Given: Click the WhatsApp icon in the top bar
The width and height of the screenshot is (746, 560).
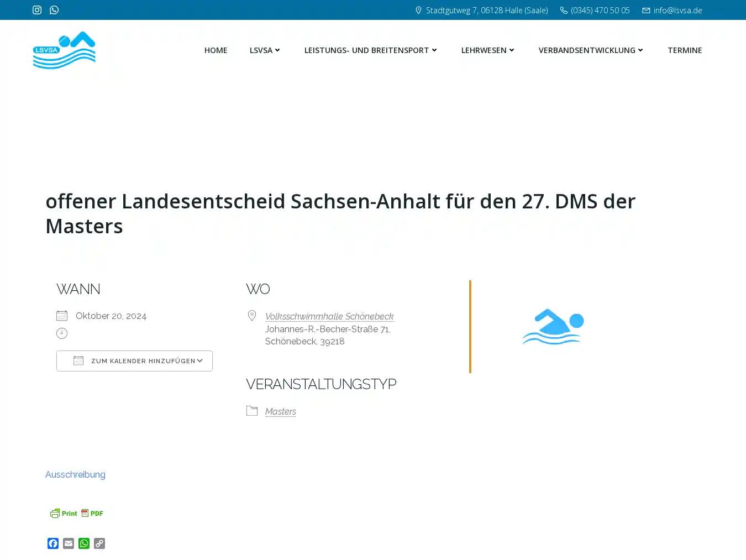Looking at the screenshot, I should click(54, 9).
